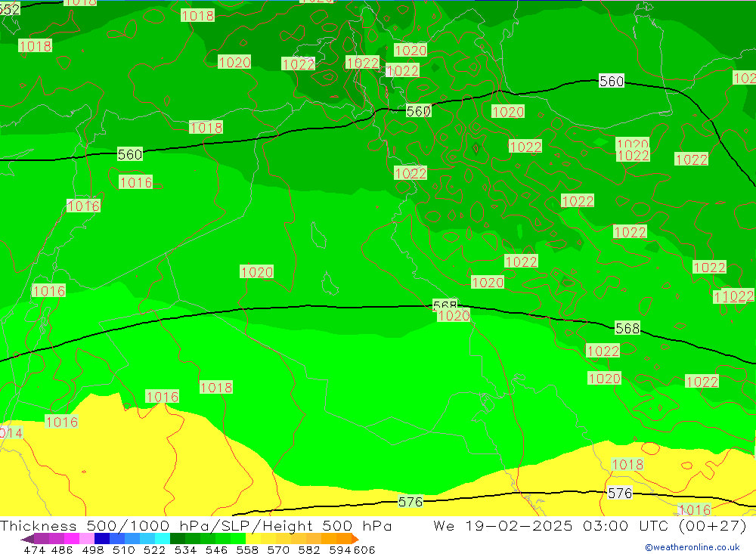The height and width of the screenshot is (554, 756).
Task: Click the date text 'We 19-02-2025'
Action: click(503, 525)
